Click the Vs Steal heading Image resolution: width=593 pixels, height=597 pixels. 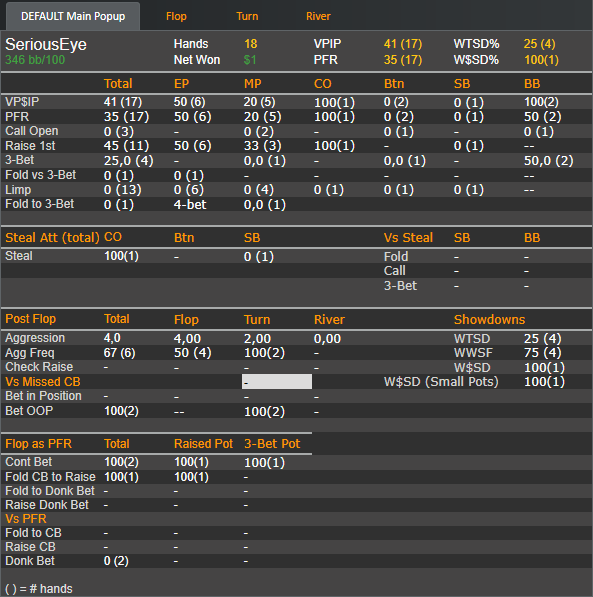(x=408, y=238)
